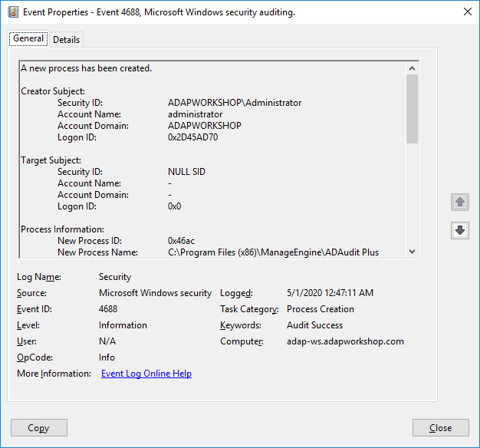Screen dimensions: 480x448
Task: Click the description scrollbar thumb
Action: (x=412, y=109)
